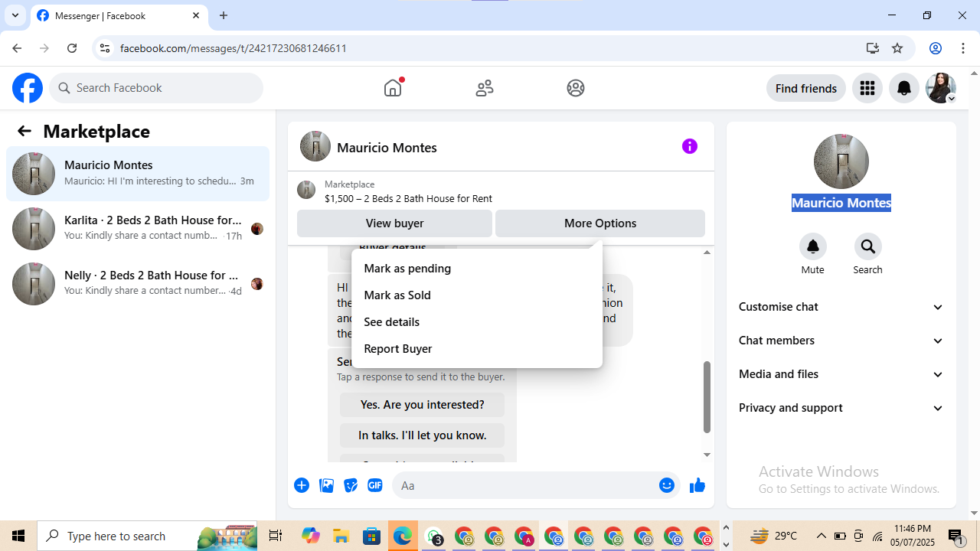Open the Nelly 2 Beds conversation
The width and height of the screenshot is (980, 551).
138,284
